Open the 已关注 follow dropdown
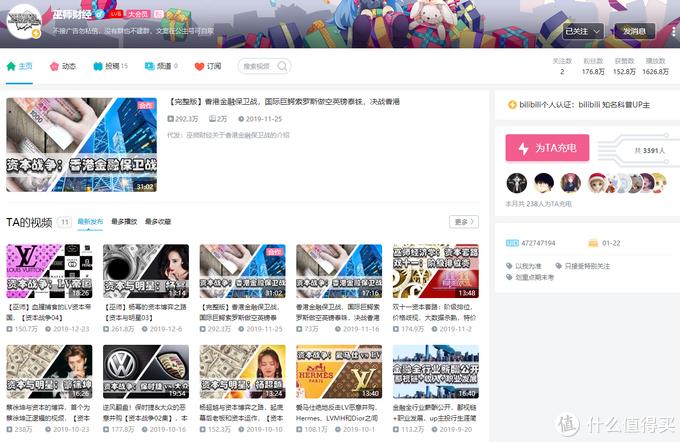 582,31
